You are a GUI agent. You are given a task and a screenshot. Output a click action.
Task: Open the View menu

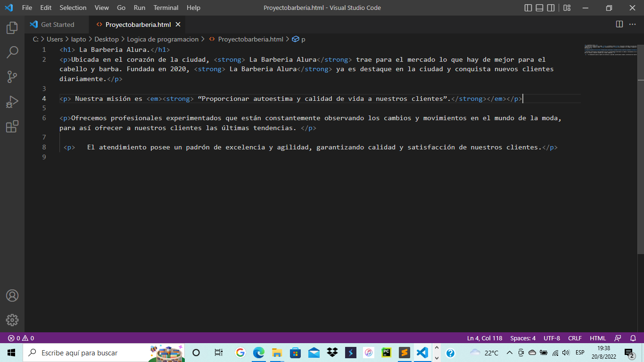(102, 8)
